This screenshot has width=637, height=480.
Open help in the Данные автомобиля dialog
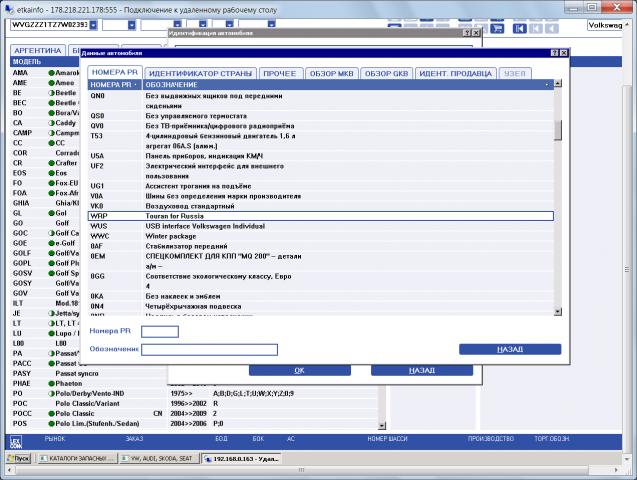(x=555, y=53)
